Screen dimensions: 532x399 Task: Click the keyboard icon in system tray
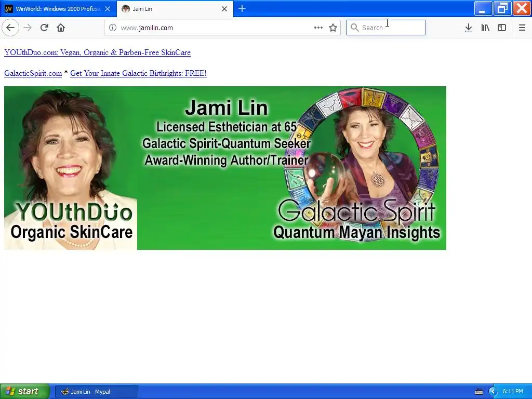(x=478, y=392)
